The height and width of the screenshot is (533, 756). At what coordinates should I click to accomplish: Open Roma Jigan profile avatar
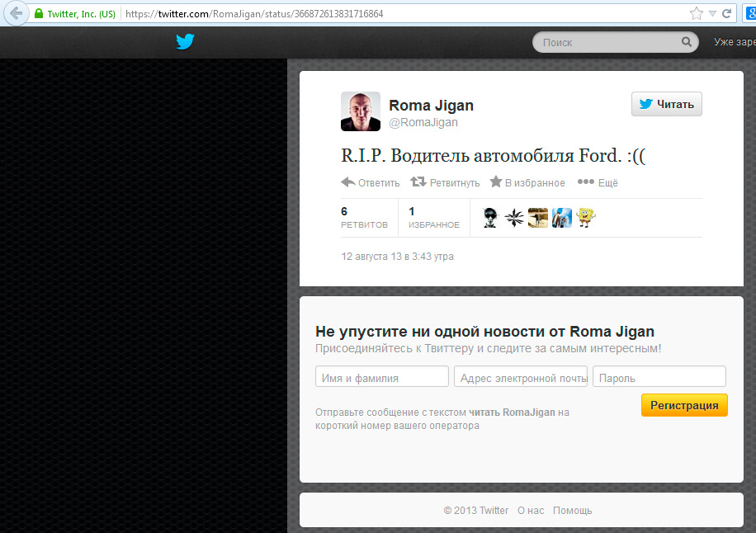click(361, 111)
